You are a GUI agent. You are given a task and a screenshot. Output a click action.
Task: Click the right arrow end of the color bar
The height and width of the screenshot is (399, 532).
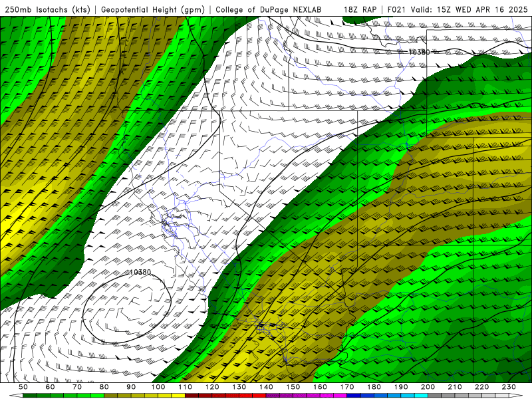pyautogui.click(x=516, y=396)
